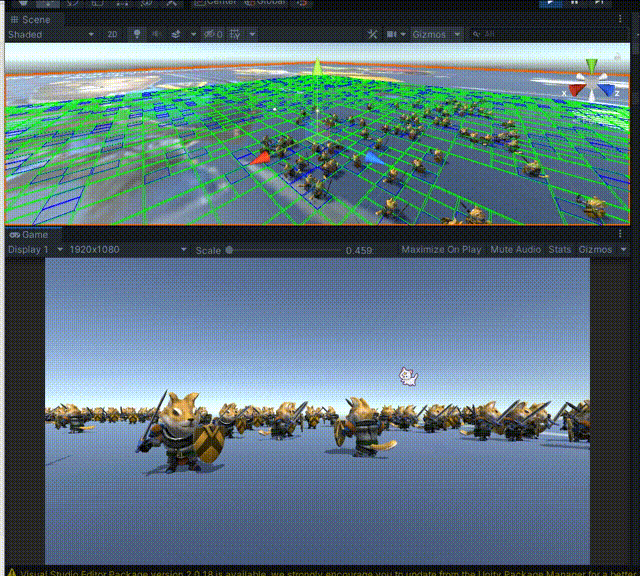This screenshot has height=576, width=640.
Task: Open grid settings dropdown arrow
Action: point(253,34)
